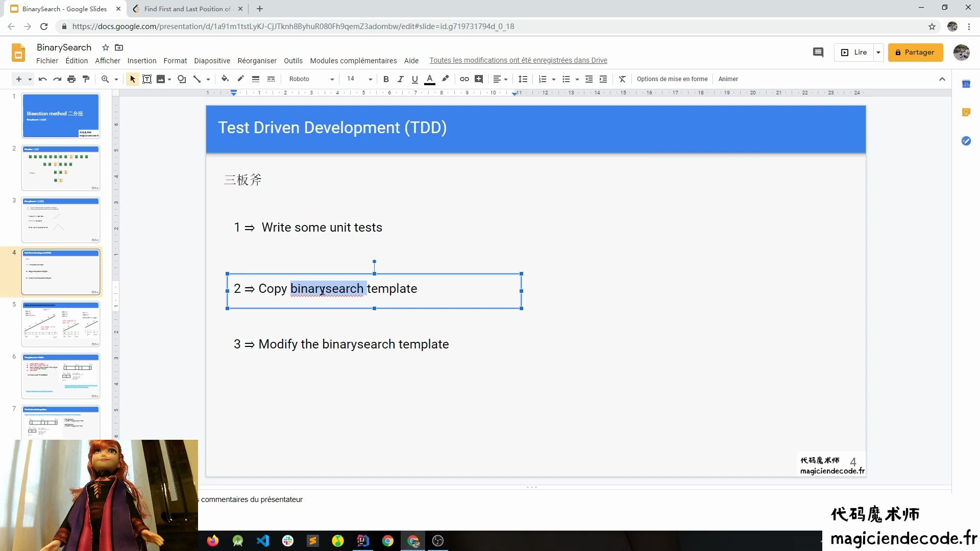Click the fill color bucket icon
The image size is (980, 551).
(225, 79)
